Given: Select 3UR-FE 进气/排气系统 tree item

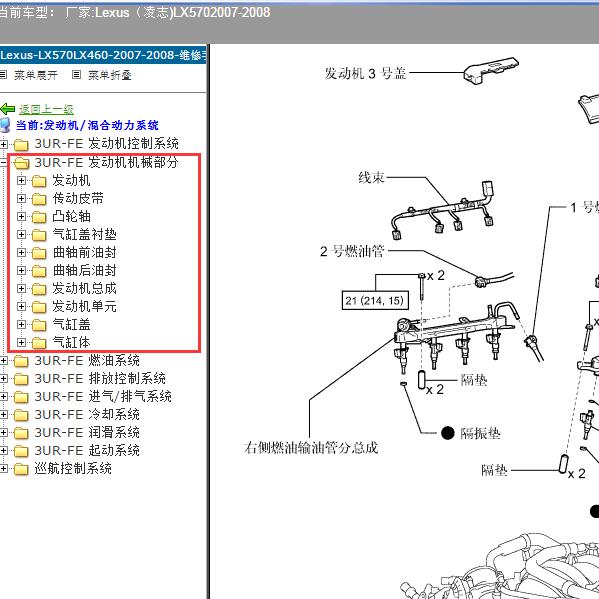Looking at the screenshot, I should [x=103, y=396].
